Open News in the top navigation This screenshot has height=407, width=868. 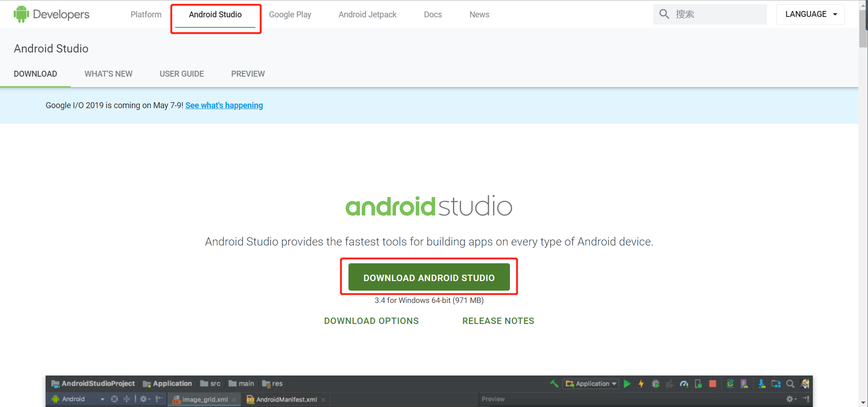coord(479,15)
